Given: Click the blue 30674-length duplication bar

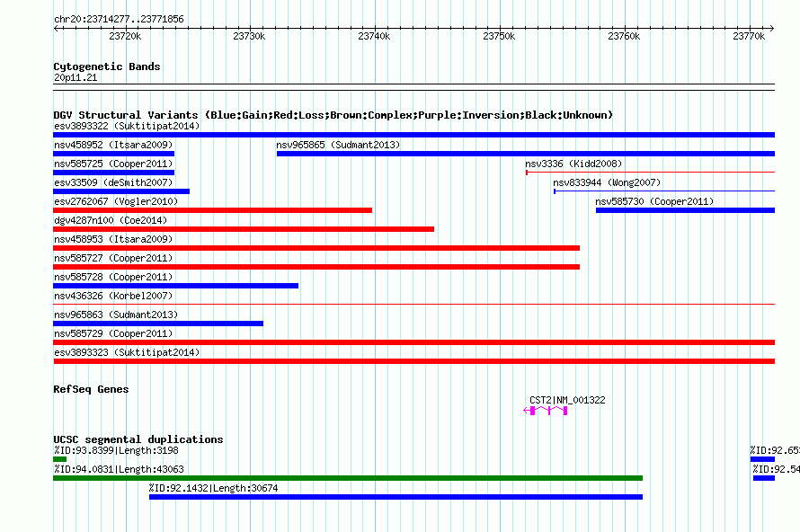Looking at the screenshot, I should coord(396,497).
